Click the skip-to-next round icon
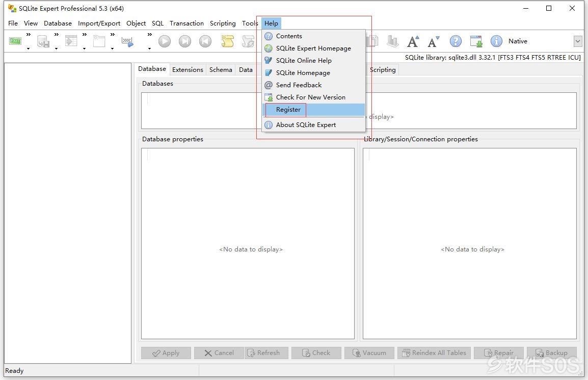 point(184,41)
